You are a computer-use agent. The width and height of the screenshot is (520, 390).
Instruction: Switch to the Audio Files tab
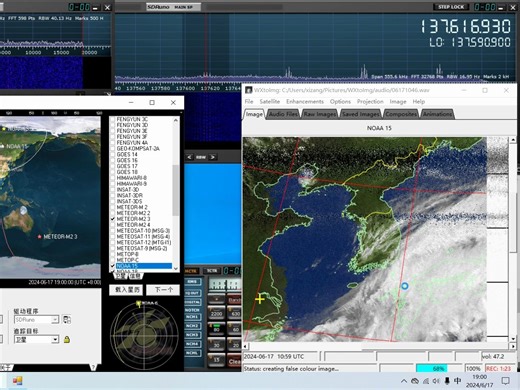(x=283, y=114)
